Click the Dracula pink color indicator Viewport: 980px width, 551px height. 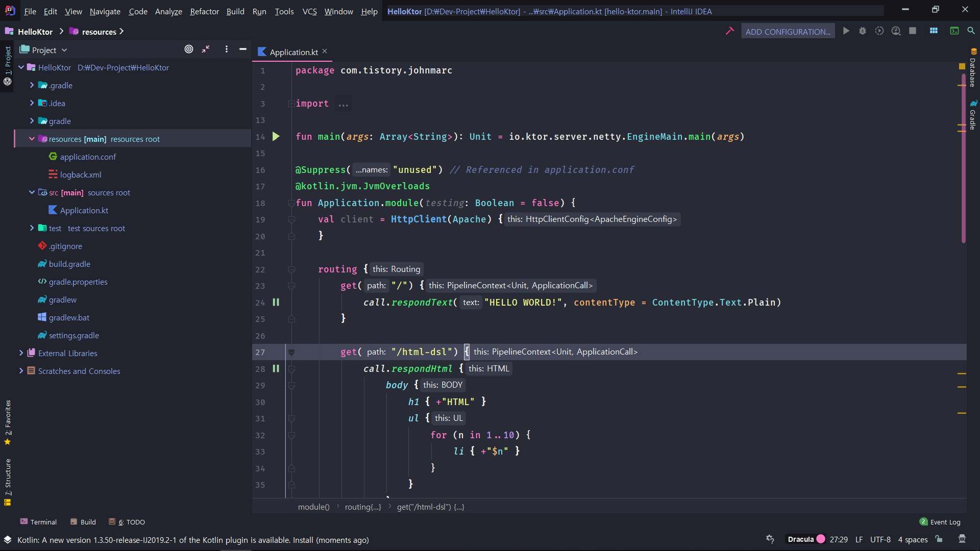click(821, 539)
